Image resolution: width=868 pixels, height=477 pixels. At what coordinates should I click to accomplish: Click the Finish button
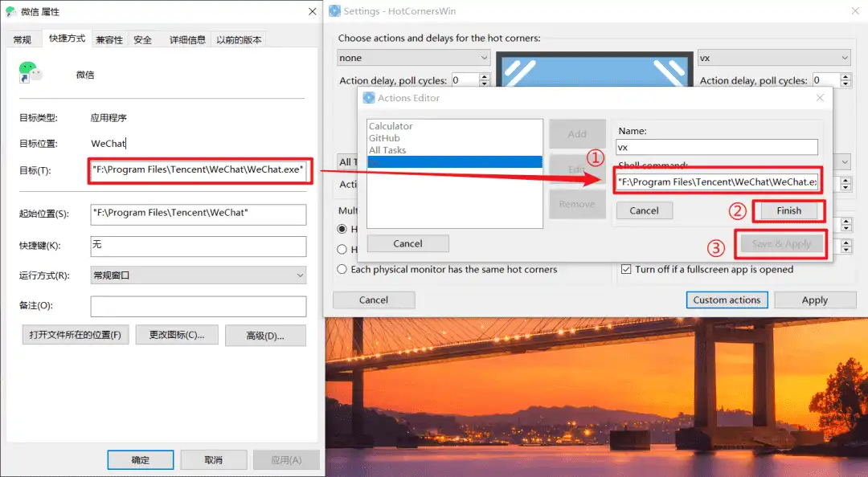point(788,211)
